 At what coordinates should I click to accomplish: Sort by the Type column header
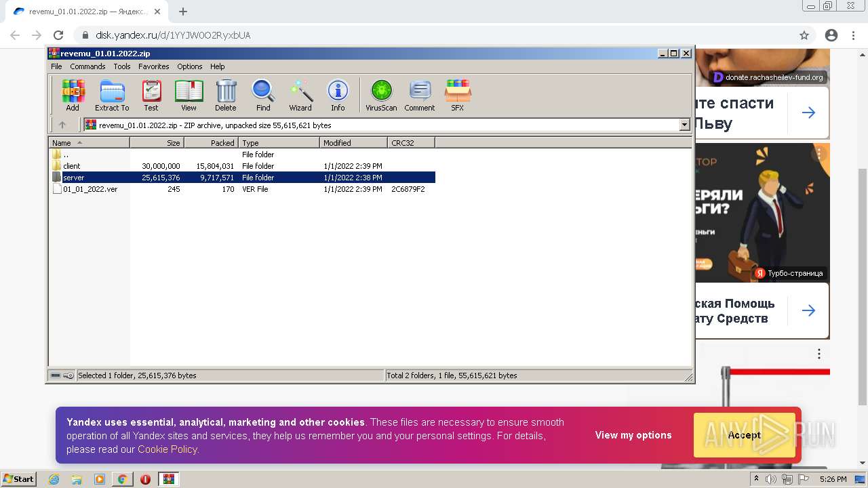point(279,142)
